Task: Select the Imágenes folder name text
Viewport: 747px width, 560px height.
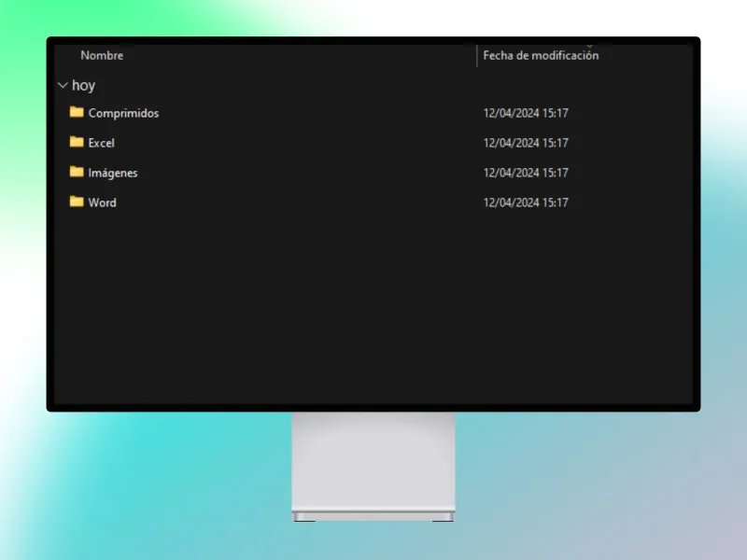Action: click(113, 173)
